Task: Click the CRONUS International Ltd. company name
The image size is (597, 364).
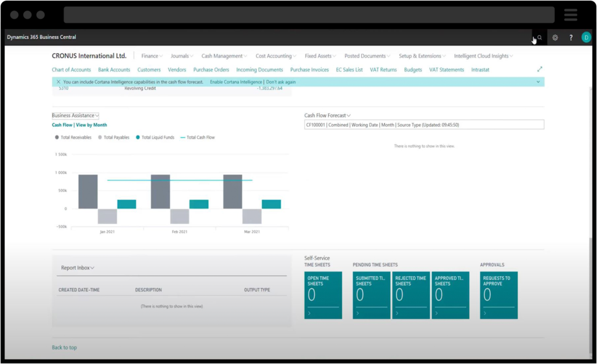Action: [x=89, y=56]
